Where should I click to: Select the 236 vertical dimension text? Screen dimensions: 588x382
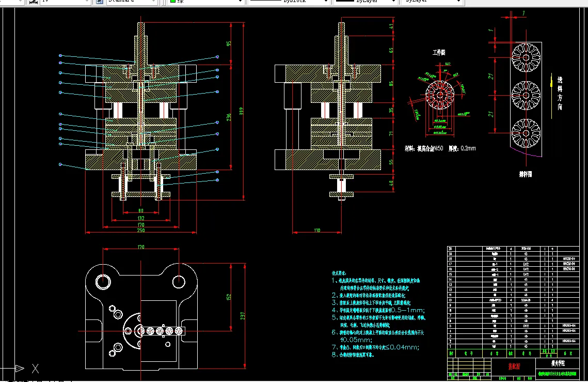tap(229, 117)
